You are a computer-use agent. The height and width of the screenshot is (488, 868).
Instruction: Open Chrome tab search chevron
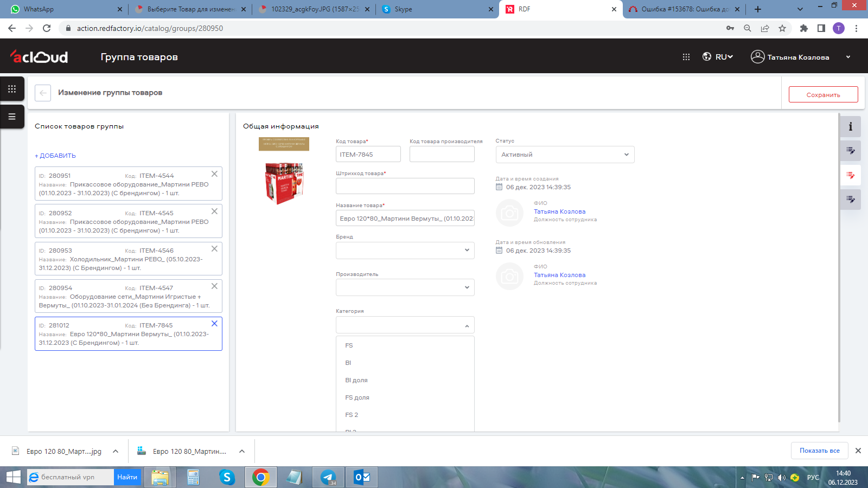(x=800, y=9)
